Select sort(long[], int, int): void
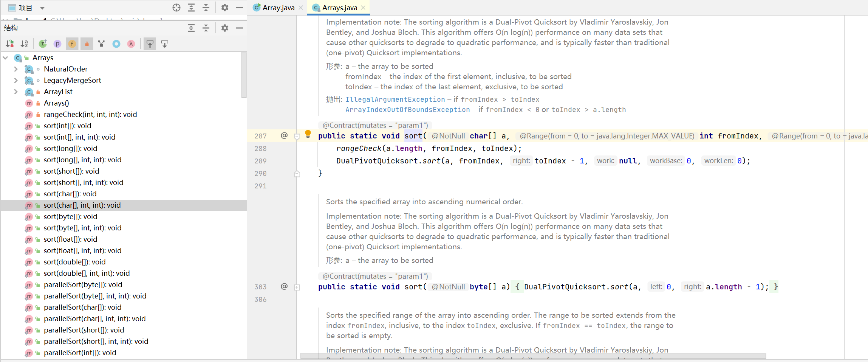Screen dimensions: 868x362 click(x=82, y=160)
